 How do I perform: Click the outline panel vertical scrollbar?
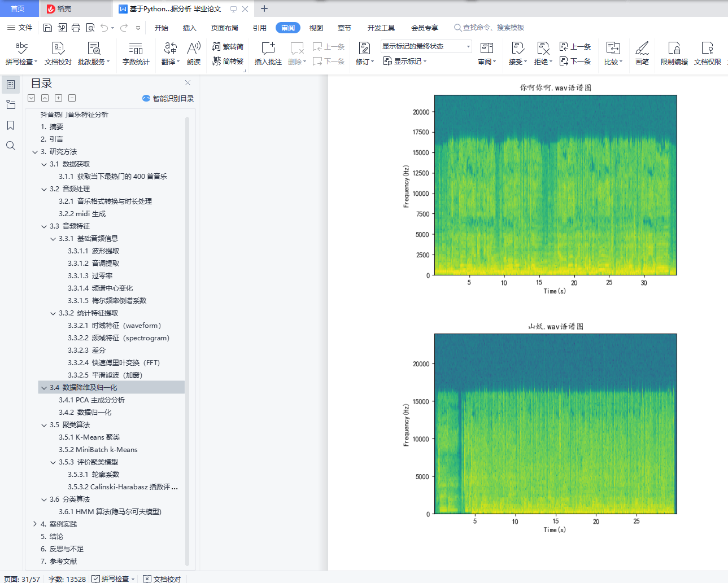pos(187,339)
